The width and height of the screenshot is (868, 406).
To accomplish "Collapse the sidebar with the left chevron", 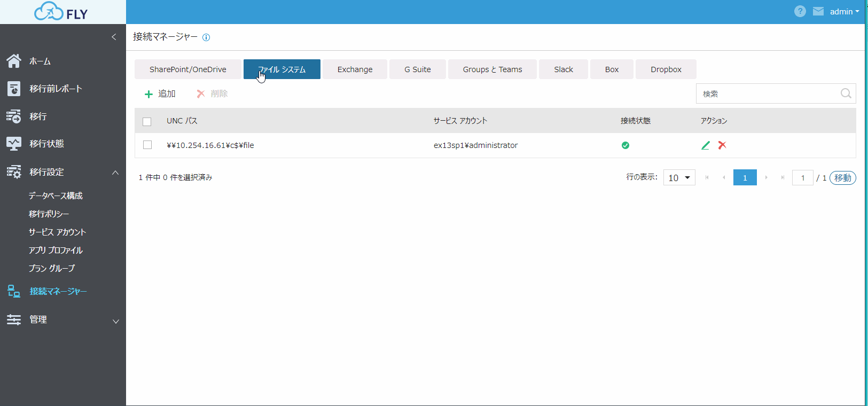I will click(x=114, y=37).
